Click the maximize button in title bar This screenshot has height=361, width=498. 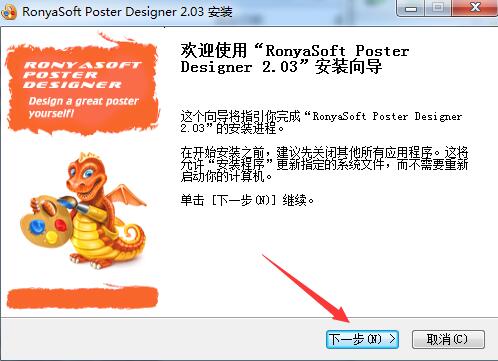[438, 8]
